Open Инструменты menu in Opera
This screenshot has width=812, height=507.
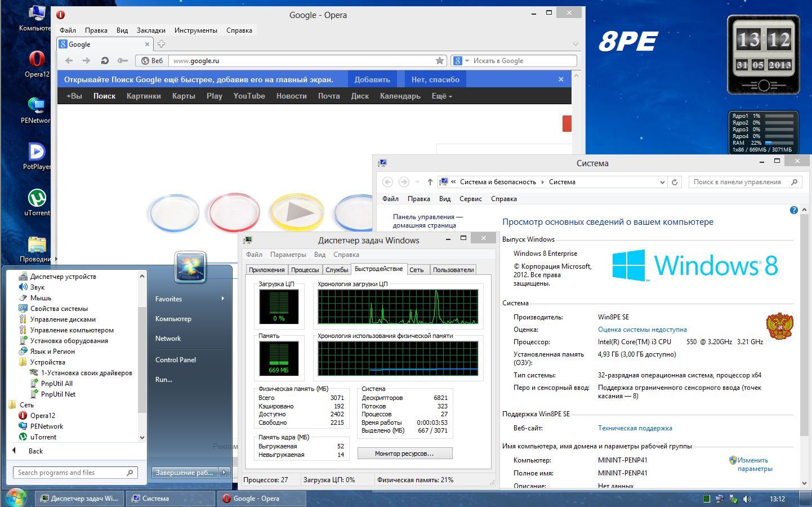pyautogui.click(x=195, y=30)
